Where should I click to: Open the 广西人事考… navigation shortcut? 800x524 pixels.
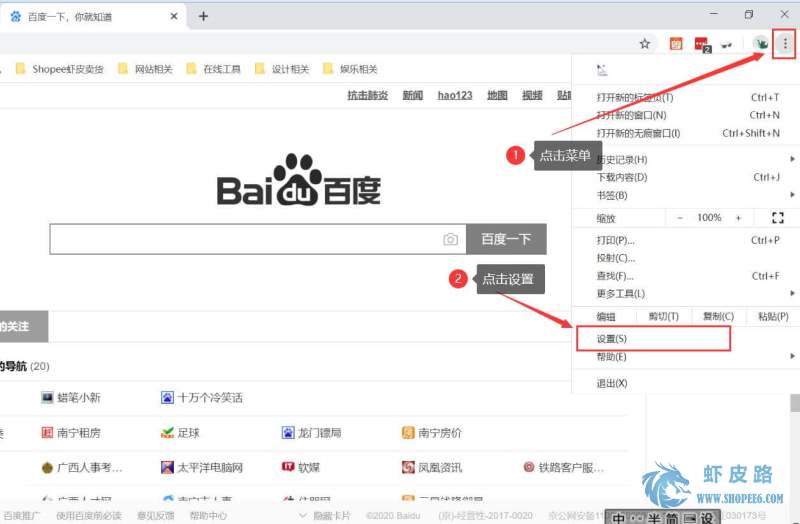[82, 467]
